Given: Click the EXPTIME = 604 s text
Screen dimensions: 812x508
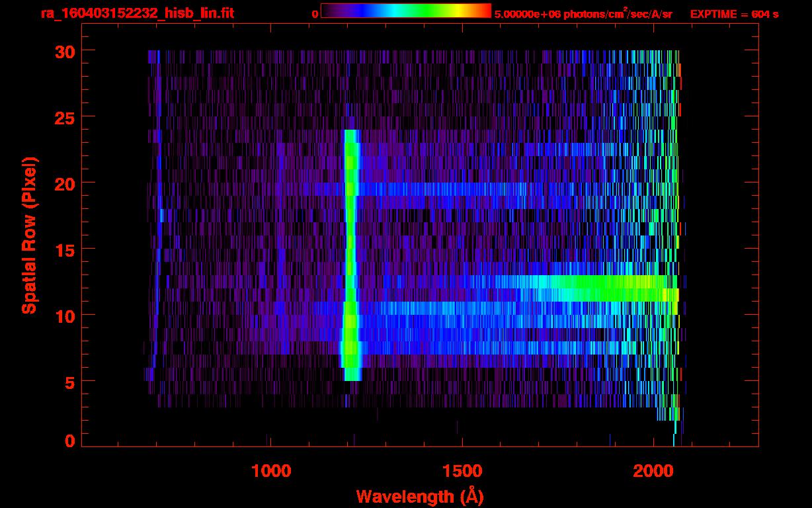Looking at the screenshot, I should pos(734,14).
